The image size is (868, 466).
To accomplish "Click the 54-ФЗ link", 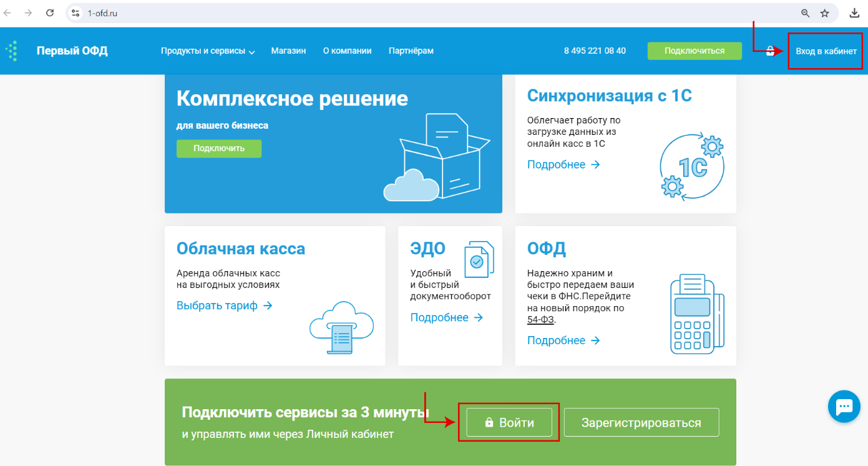I will pyautogui.click(x=541, y=320).
